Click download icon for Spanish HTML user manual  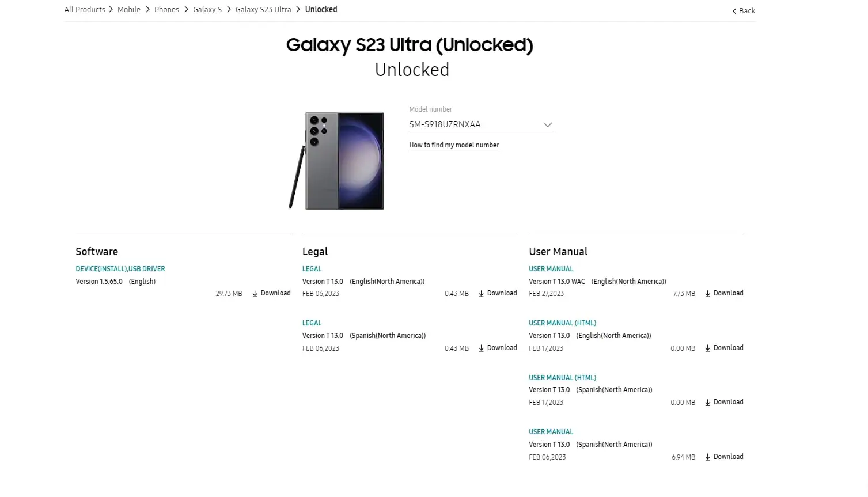[707, 403]
